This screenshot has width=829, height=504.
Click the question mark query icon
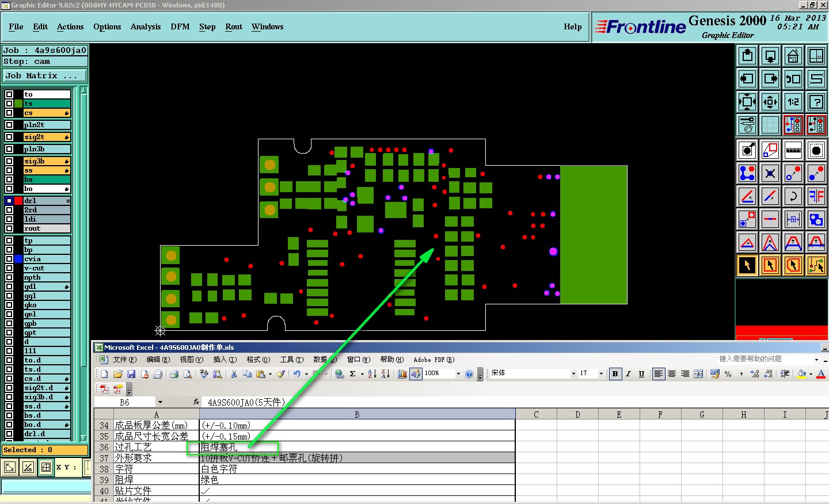point(816,102)
